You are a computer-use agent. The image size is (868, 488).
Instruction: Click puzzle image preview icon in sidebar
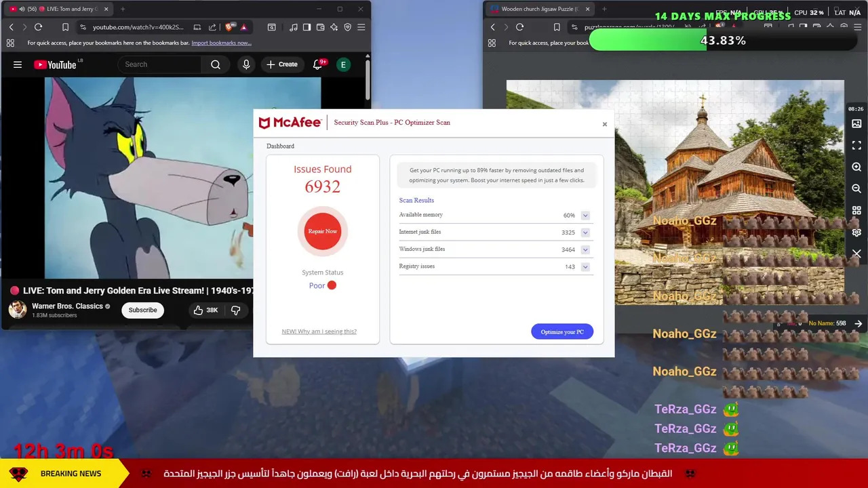pos(856,123)
